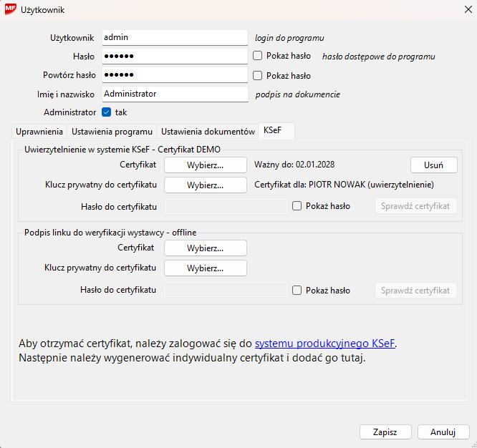Screen dimensions: 477x448
Task: Enable Pokaż hasło in offline signature section
Action: (x=297, y=291)
